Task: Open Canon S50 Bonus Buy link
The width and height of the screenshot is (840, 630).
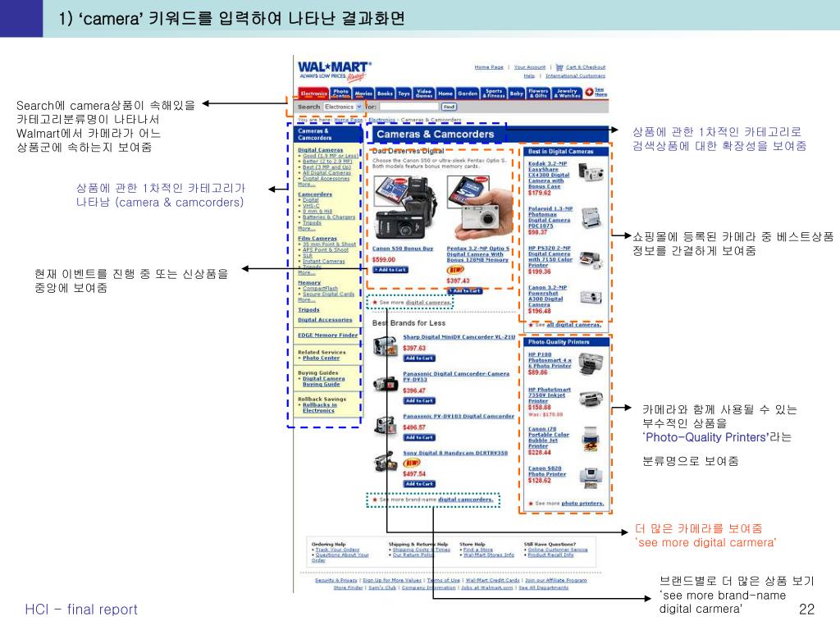Action: click(x=403, y=249)
